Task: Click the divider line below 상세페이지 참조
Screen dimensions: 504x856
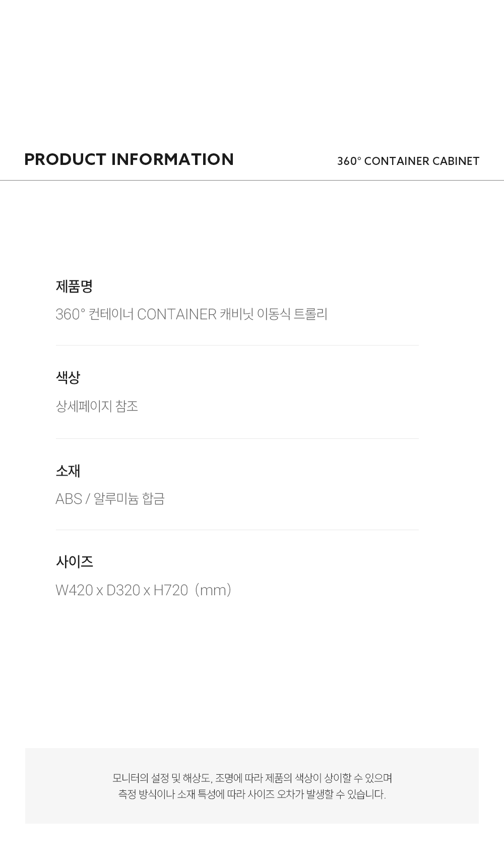Action: [237, 438]
